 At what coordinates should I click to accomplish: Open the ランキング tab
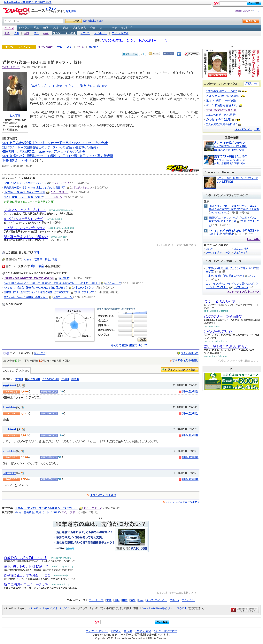127,28
